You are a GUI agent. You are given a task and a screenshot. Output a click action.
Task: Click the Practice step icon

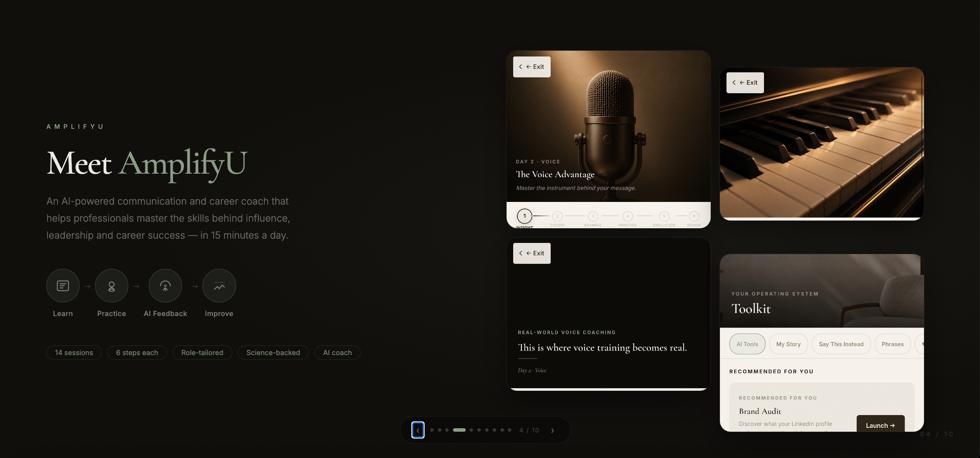click(112, 286)
